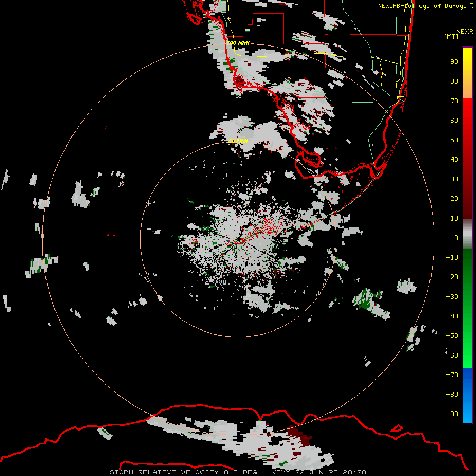Select the -20 value on the velocity scale
Screen dimensions: 476x476
pos(452,277)
